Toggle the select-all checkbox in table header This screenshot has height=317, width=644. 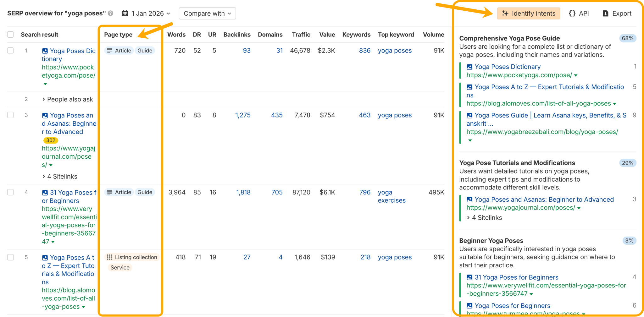[10, 35]
